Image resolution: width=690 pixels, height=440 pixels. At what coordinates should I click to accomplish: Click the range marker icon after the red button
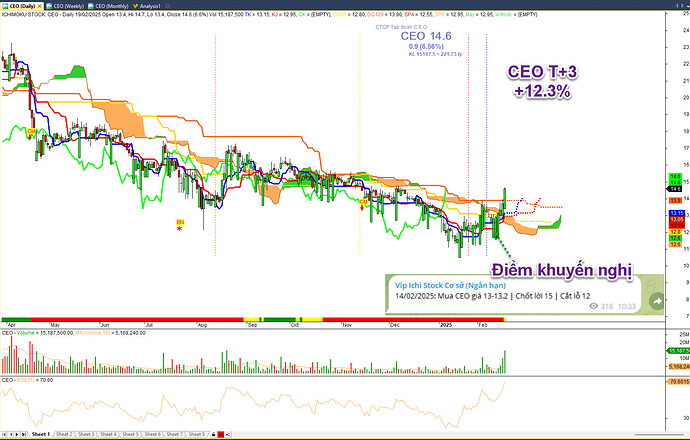point(228,434)
